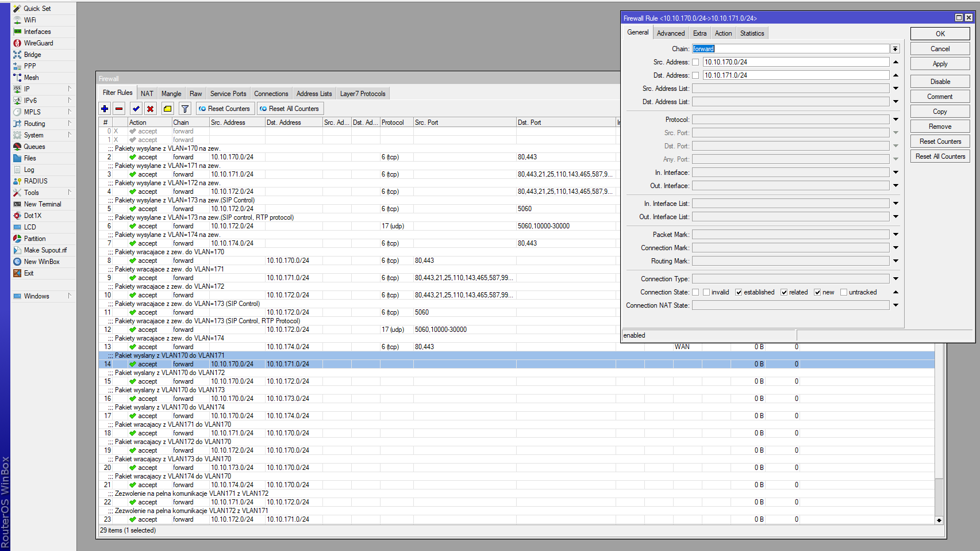Click the Apply button

(x=940, y=64)
